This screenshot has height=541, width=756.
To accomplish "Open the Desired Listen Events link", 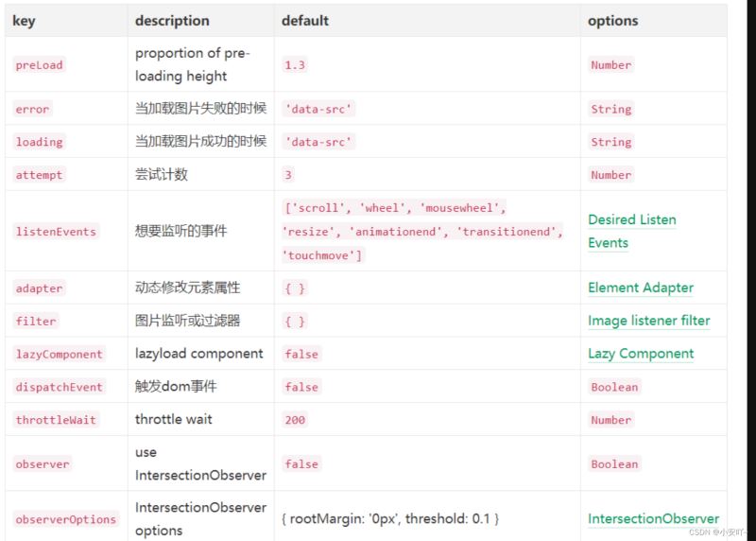I will [631, 231].
